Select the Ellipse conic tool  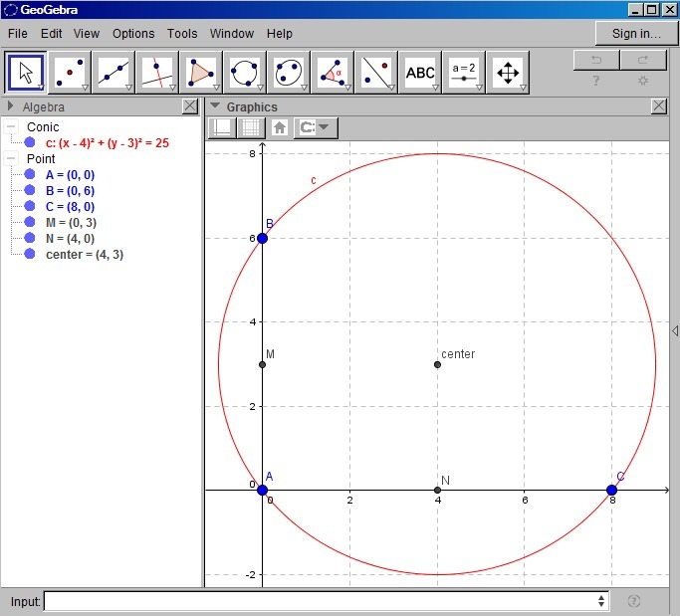point(289,73)
